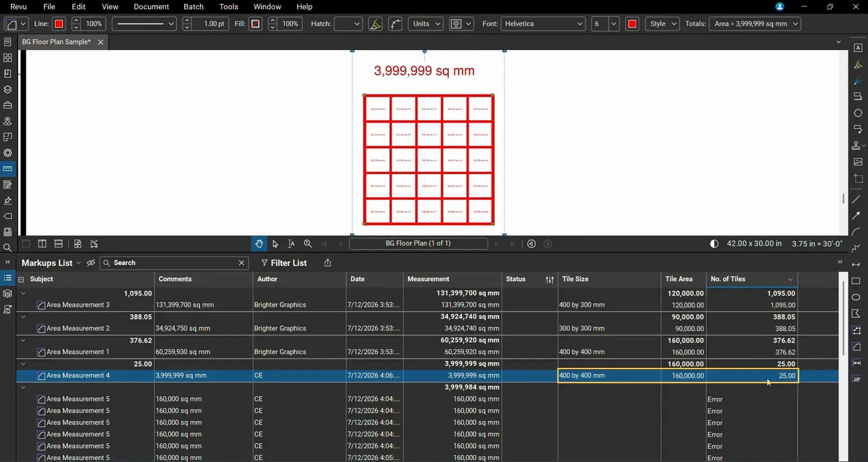
Task: Click the Filter List button
Action: coord(284,263)
